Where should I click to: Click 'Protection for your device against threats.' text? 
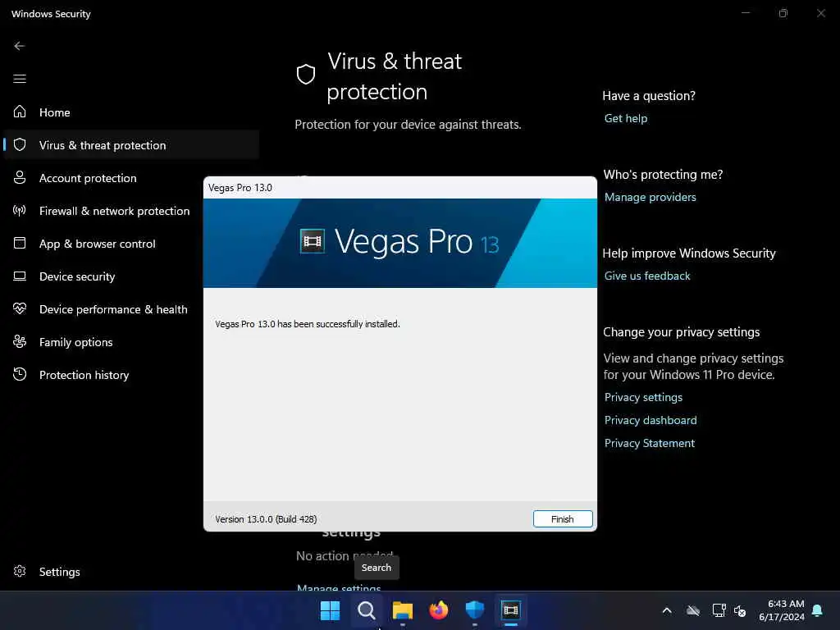[x=408, y=125]
